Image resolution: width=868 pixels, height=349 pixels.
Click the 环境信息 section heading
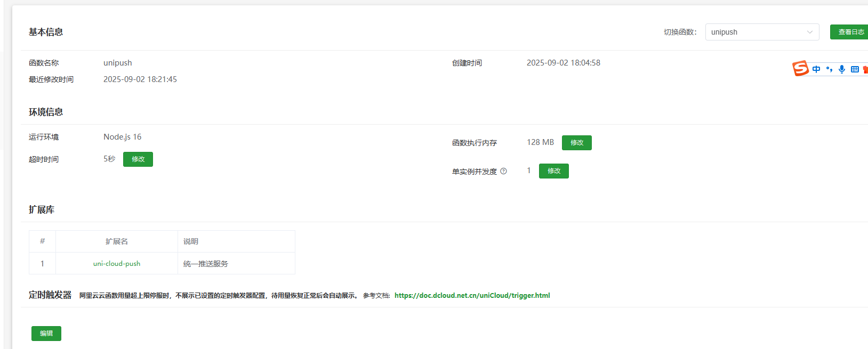[x=46, y=112]
